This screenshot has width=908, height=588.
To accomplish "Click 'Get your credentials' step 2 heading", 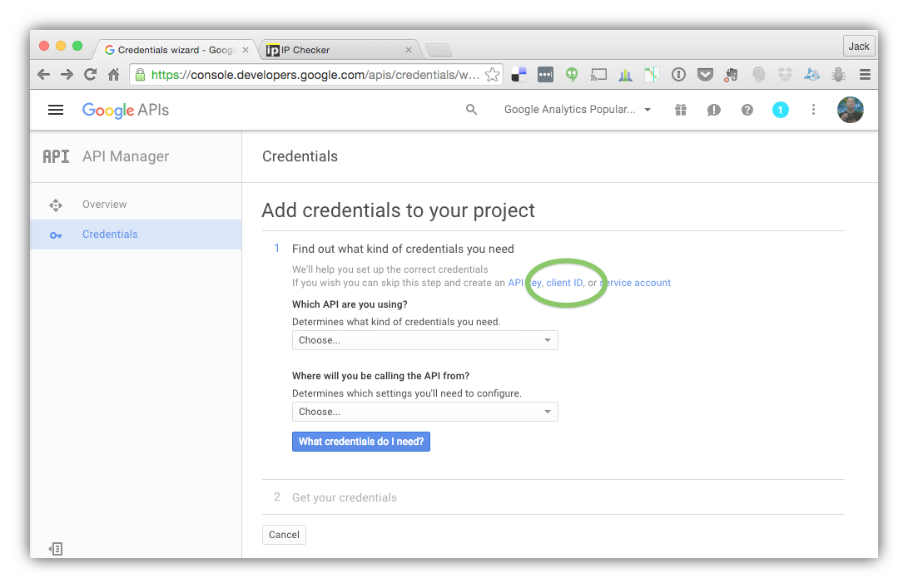I will [344, 497].
